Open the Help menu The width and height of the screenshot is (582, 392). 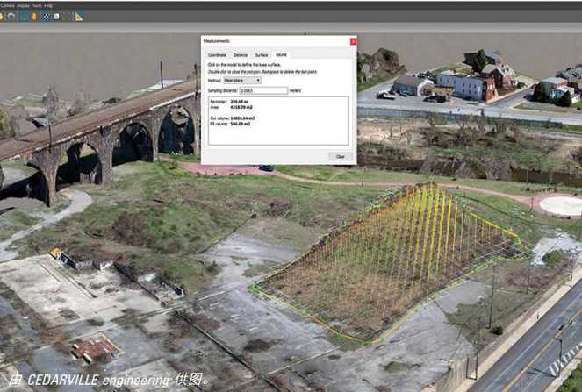(48, 5)
